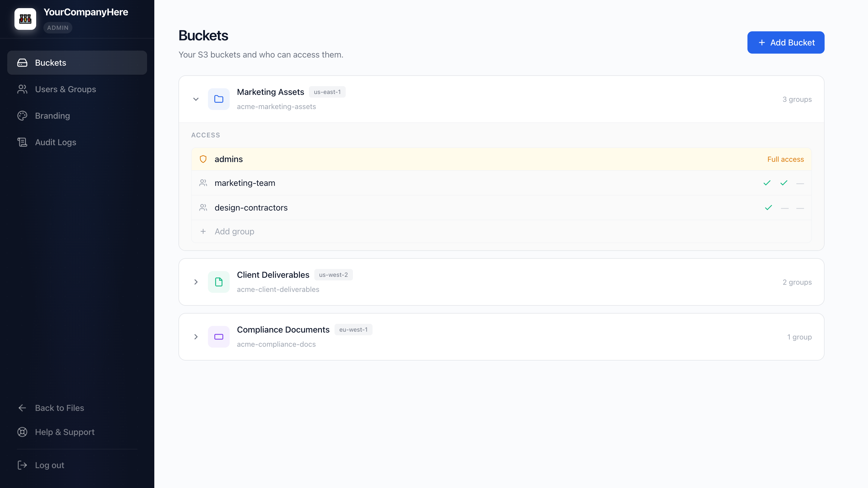Click the shield icon next to admins
Viewport: 868px width, 488px height.
tap(203, 159)
